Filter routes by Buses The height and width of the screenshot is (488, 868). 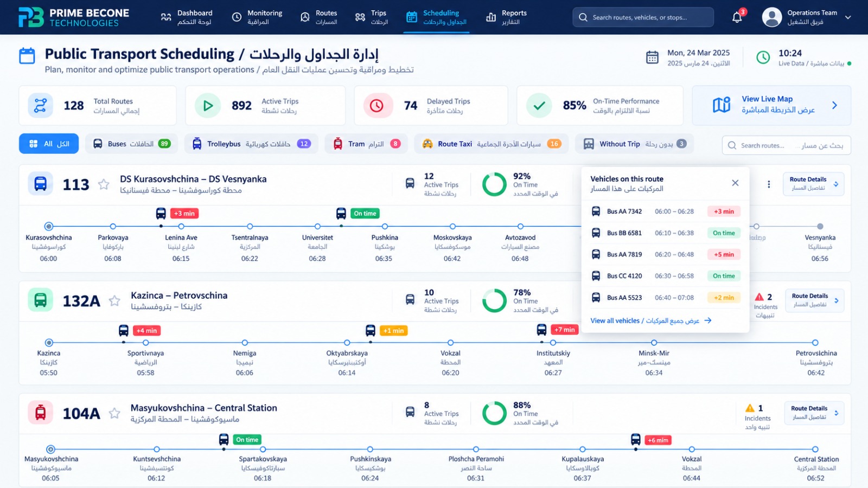tap(131, 144)
